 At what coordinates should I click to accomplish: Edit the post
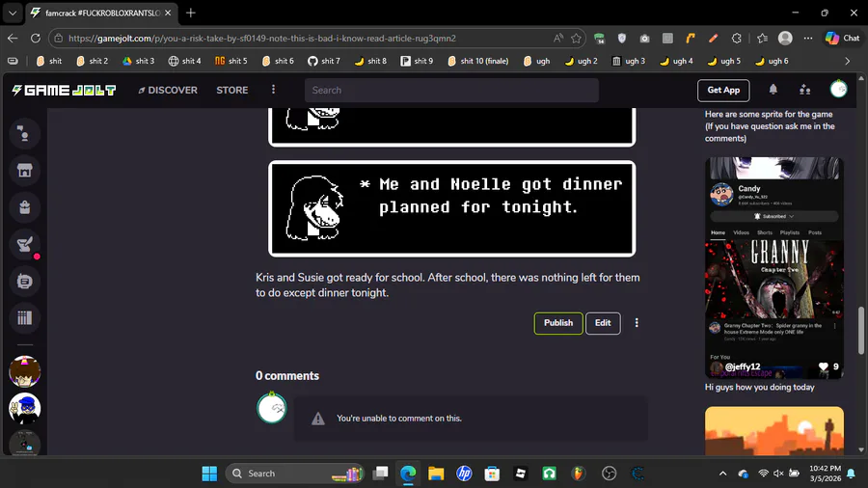tap(603, 323)
